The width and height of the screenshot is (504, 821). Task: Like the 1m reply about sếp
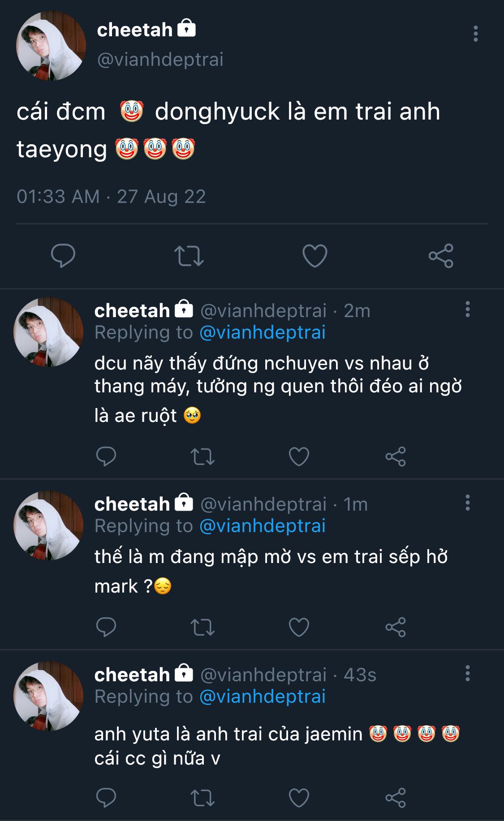(299, 627)
